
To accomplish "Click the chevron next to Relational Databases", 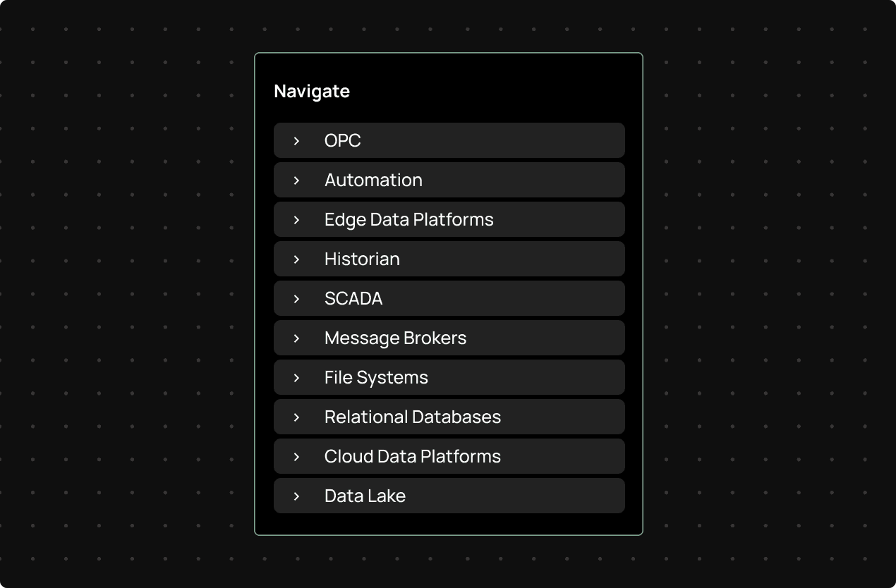I will (x=296, y=417).
